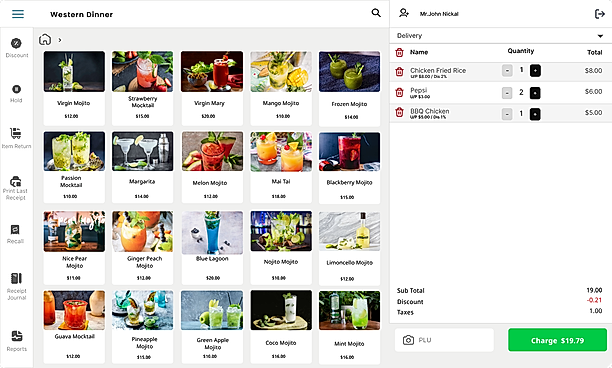
Task: Click the Discount value -0.21
Action: point(594,300)
